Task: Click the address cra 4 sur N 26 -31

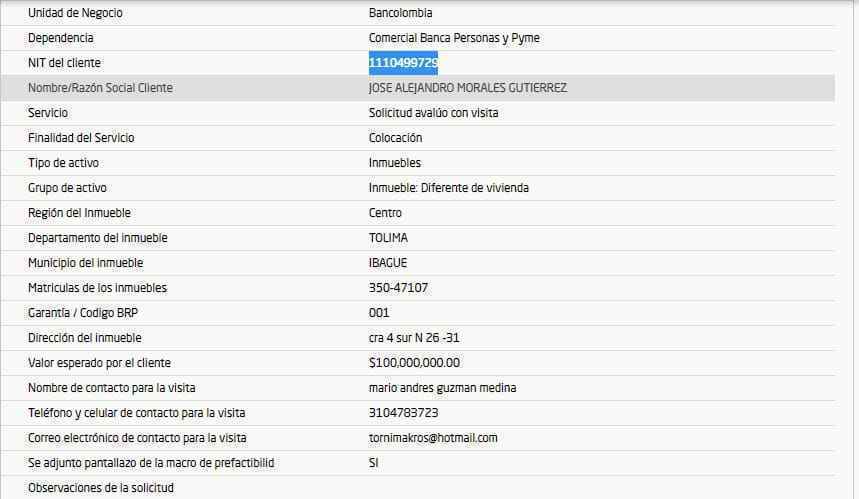Action: coord(415,338)
